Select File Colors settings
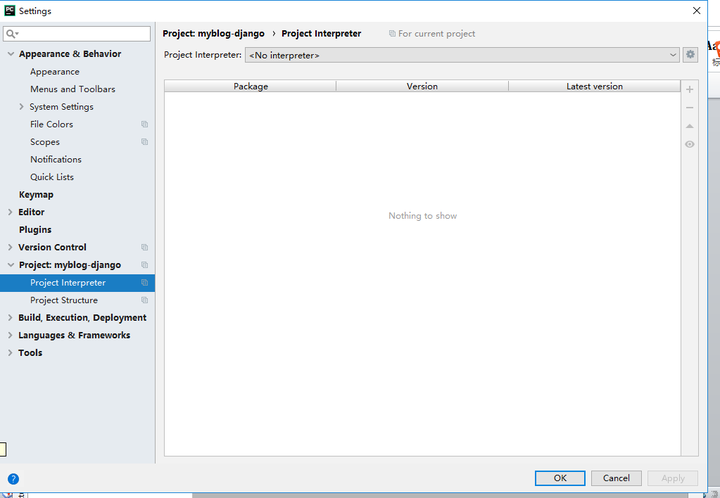The image size is (720, 498). coord(51,124)
